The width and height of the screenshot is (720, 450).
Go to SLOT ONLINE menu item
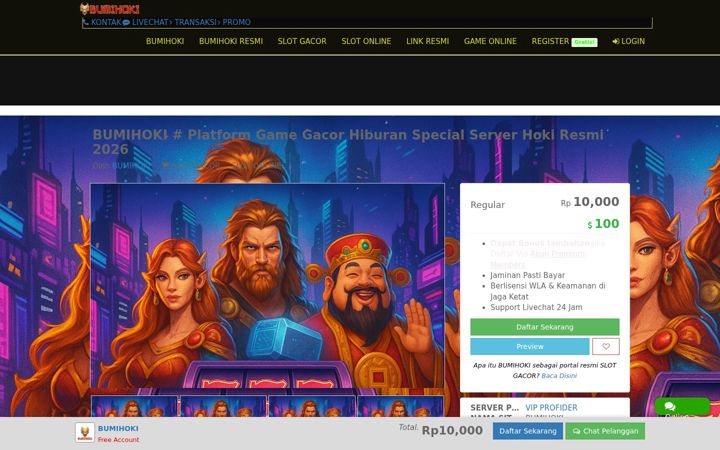366,41
